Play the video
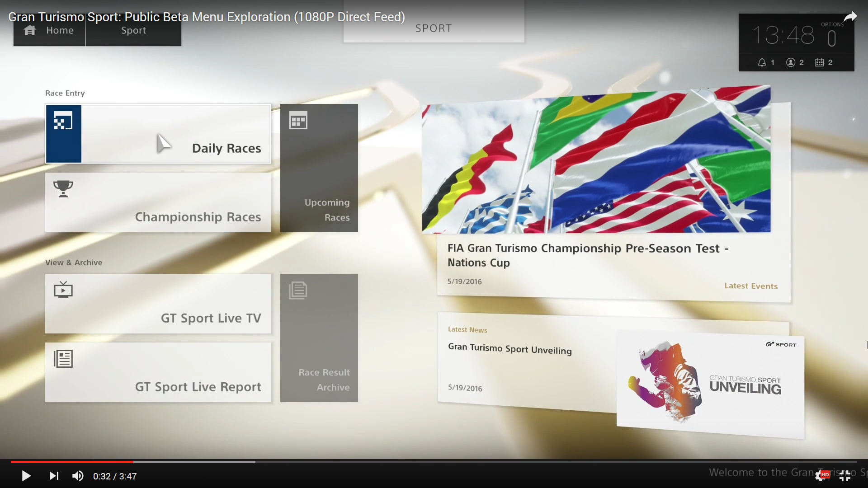 click(26, 476)
